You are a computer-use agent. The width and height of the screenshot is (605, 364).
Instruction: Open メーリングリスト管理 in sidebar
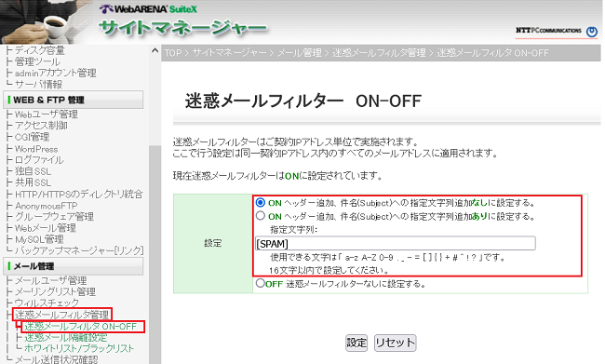pyautogui.click(x=55, y=291)
